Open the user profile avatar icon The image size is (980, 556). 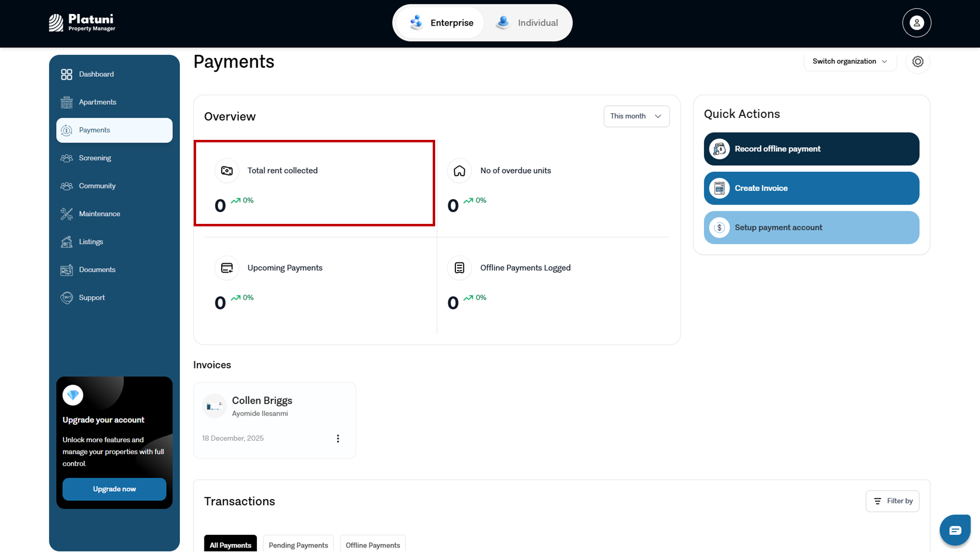pyautogui.click(x=917, y=23)
